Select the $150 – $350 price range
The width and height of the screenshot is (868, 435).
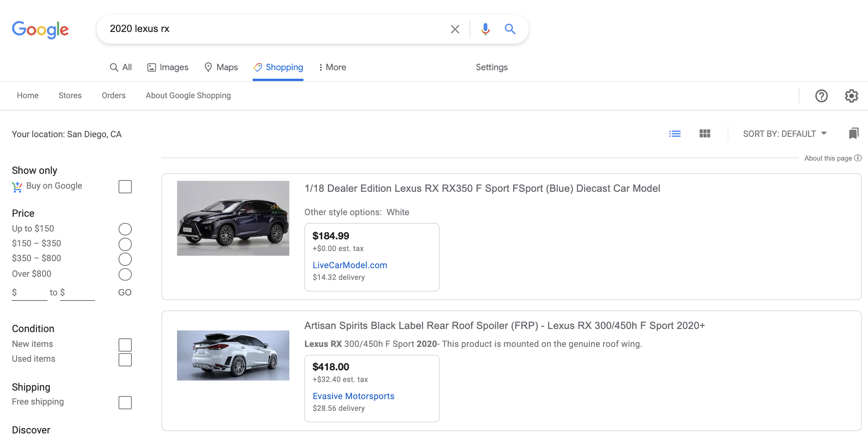pos(125,244)
